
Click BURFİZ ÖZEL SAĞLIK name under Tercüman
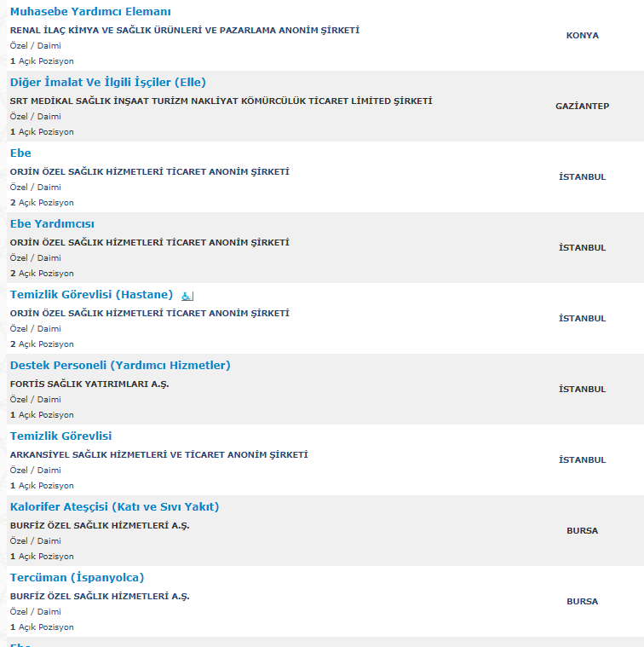[100, 597]
